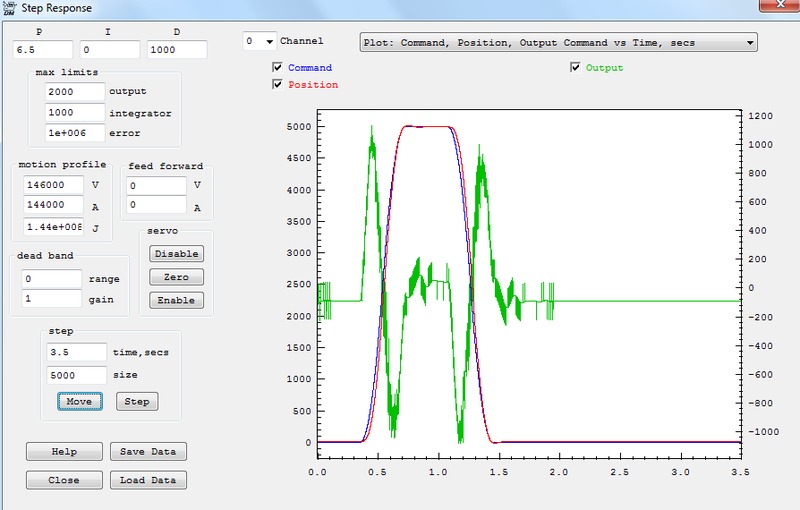Click Save Data button
The height and width of the screenshot is (510, 800).
point(147,452)
